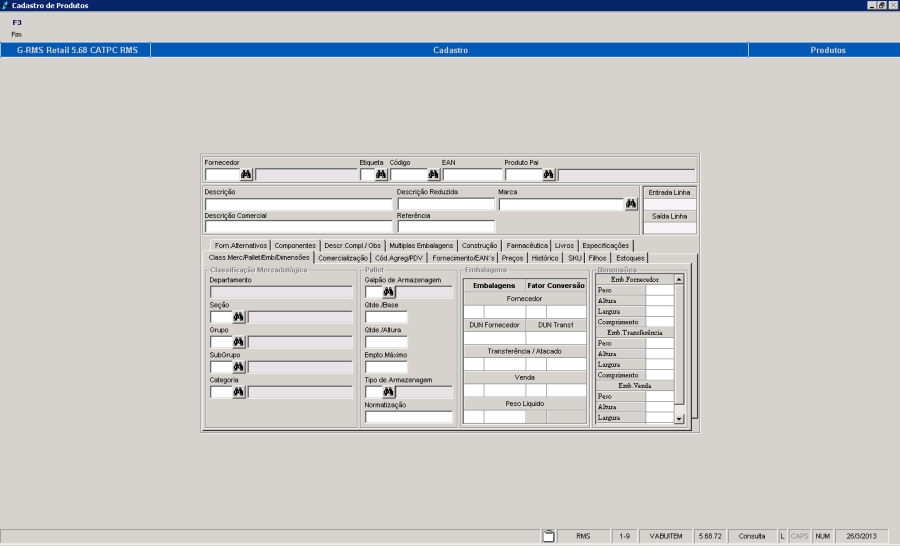The height and width of the screenshot is (546, 900).
Task: Click the Grupo code input field
Action: (x=221, y=342)
